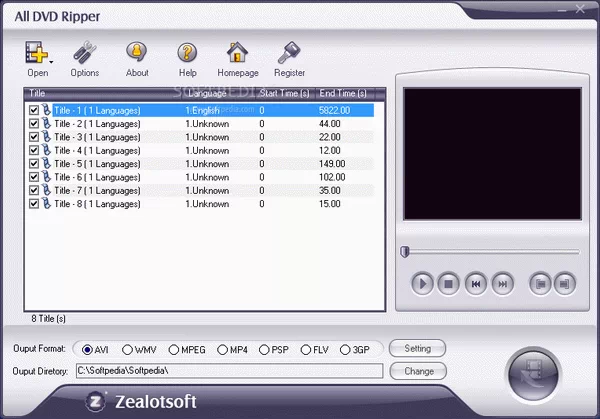The height and width of the screenshot is (419, 600).
Task: Uncheck the Title - 5 checkbox
Action: (x=34, y=164)
